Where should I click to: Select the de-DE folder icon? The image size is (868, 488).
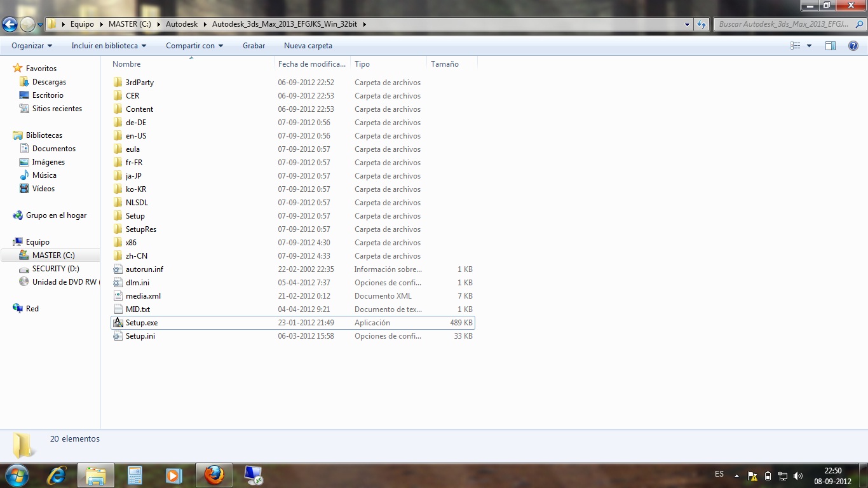tap(118, 123)
